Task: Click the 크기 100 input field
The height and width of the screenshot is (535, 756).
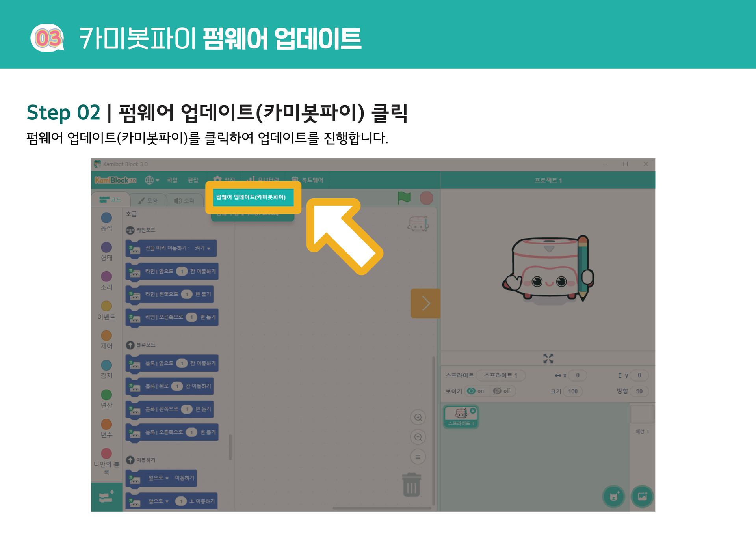Action: coord(573,391)
